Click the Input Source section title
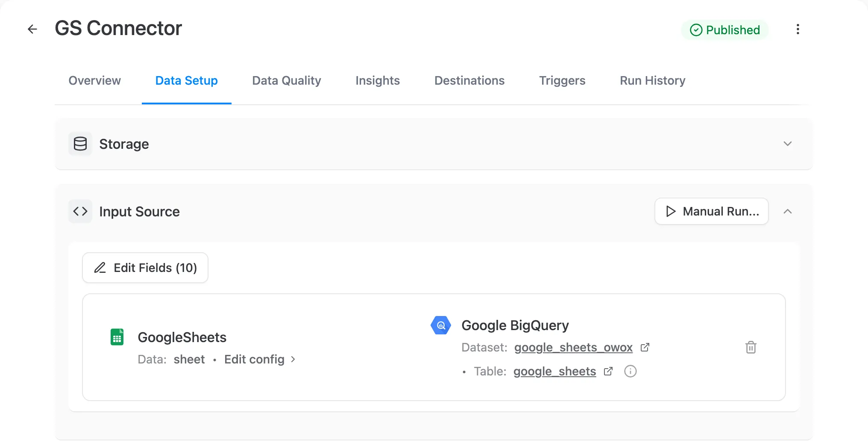 [139, 212]
